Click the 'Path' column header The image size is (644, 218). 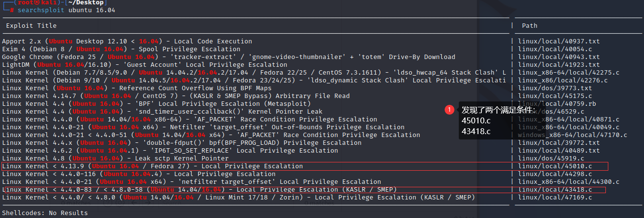point(530,25)
